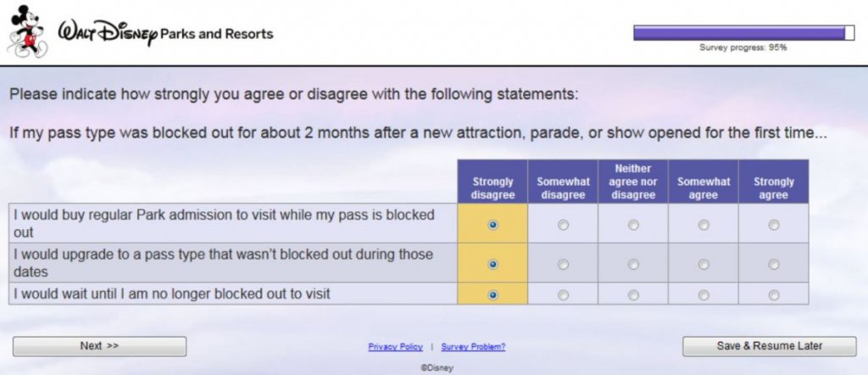Click the Walt Disney Parks and Resorts logo
Image resolution: width=868 pixels, height=375 pixels.
[165, 34]
